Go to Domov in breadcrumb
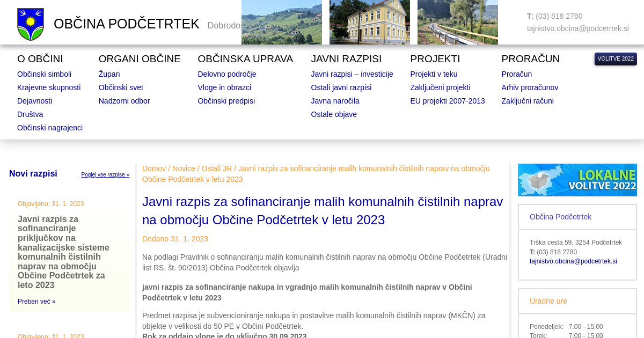 click(x=154, y=168)
